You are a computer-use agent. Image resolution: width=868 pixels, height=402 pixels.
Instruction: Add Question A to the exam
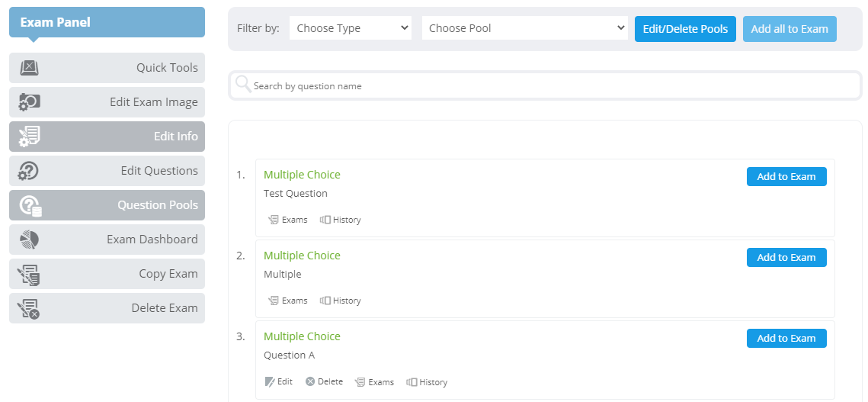[x=786, y=338]
